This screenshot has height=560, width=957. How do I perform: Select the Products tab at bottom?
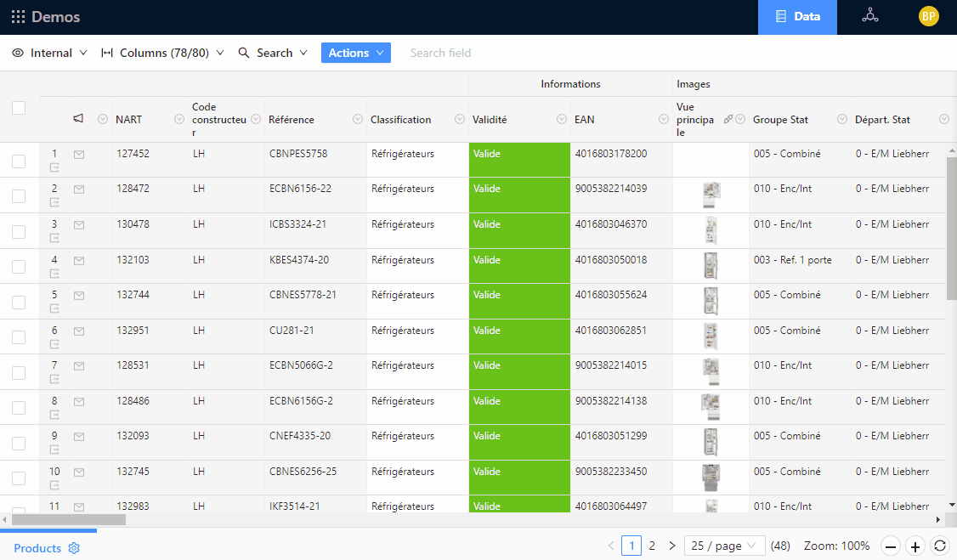point(37,548)
